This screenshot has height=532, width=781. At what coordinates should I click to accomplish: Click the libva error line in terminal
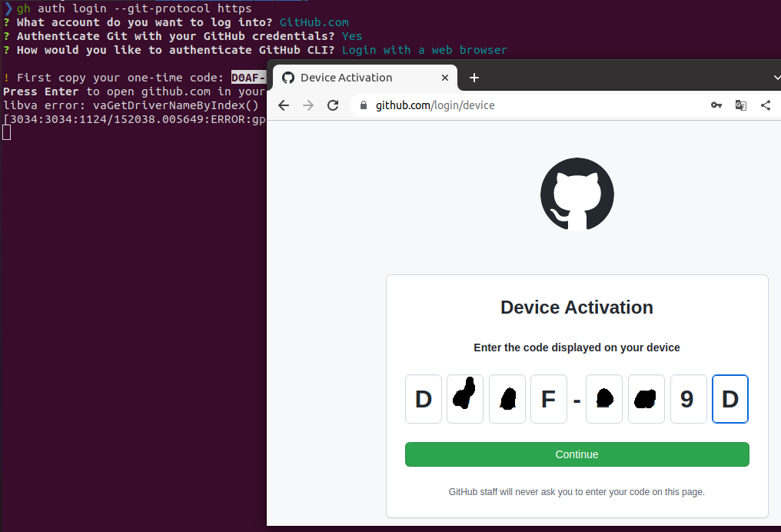coord(131,105)
